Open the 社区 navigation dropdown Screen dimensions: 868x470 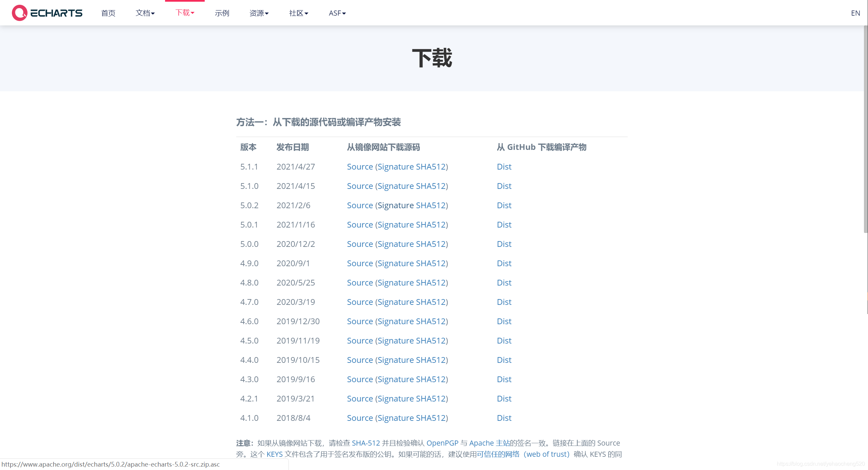299,13
